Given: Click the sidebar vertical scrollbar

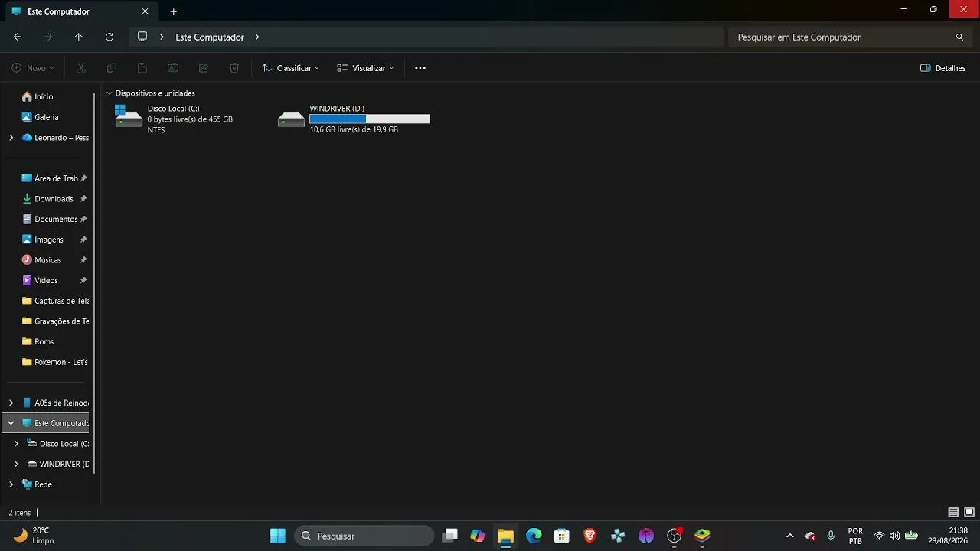Looking at the screenshot, I should coord(94,283).
